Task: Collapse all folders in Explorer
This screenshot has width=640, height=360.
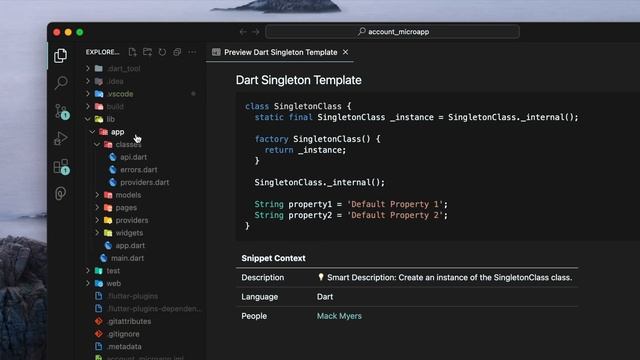Action: pyautogui.click(x=177, y=52)
